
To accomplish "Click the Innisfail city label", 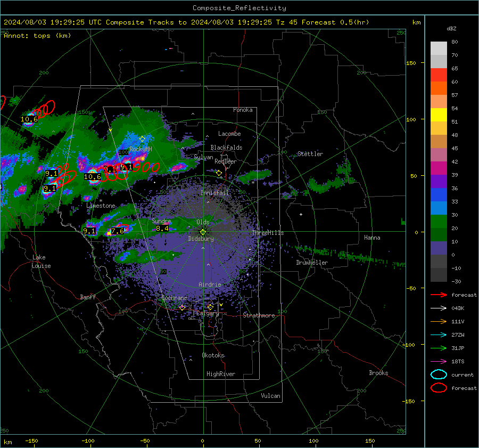I will [214, 193].
